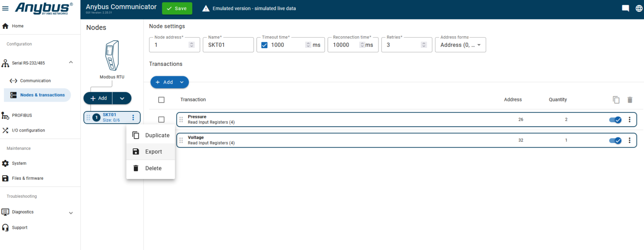This screenshot has height=250, width=644.
Task: Uncheck the Timeout time checkbox
Action: coord(264,45)
